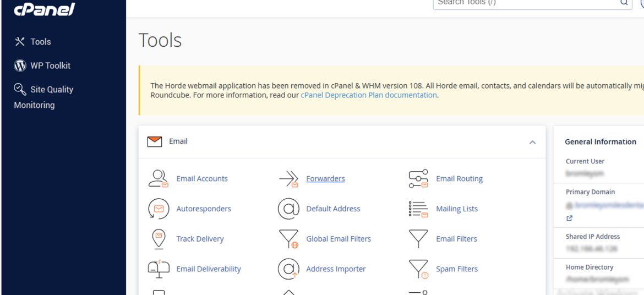644x295 pixels.
Task: Open Tools in the sidebar
Action: [40, 42]
